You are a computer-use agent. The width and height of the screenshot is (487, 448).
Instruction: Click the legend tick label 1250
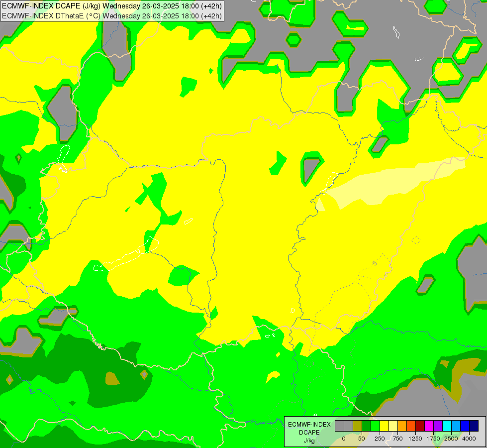click(x=415, y=439)
